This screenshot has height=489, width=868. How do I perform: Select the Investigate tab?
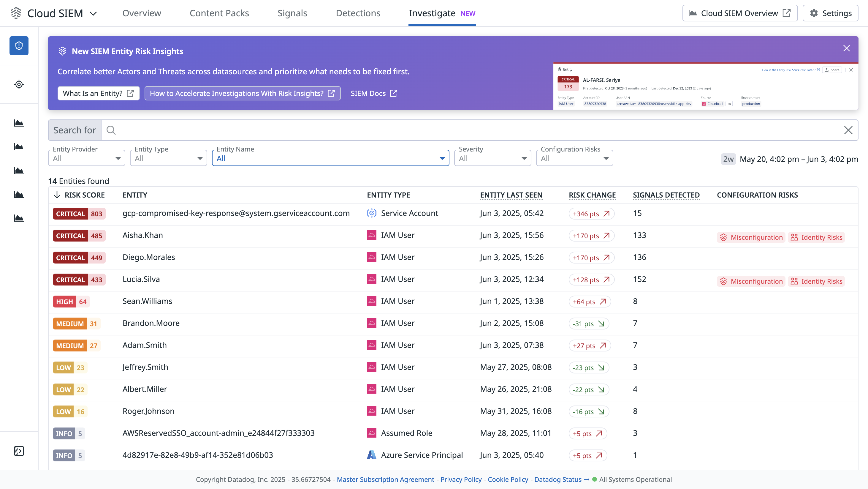point(442,13)
